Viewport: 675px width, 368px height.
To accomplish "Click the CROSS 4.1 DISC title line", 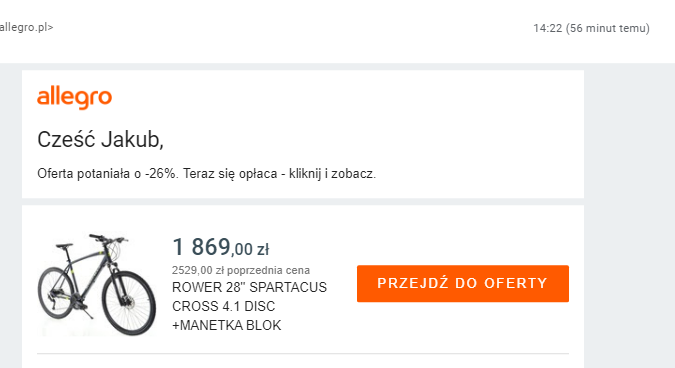I will [x=223, y=306].
